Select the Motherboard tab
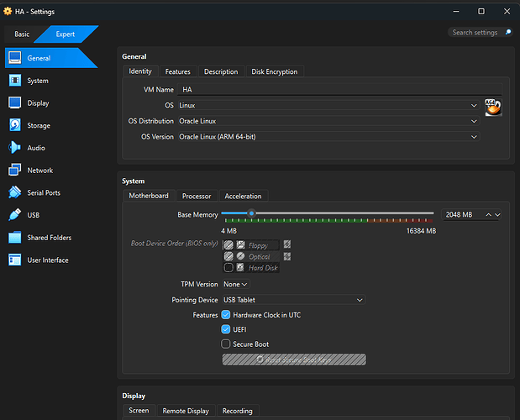 (x=149, y=196)
